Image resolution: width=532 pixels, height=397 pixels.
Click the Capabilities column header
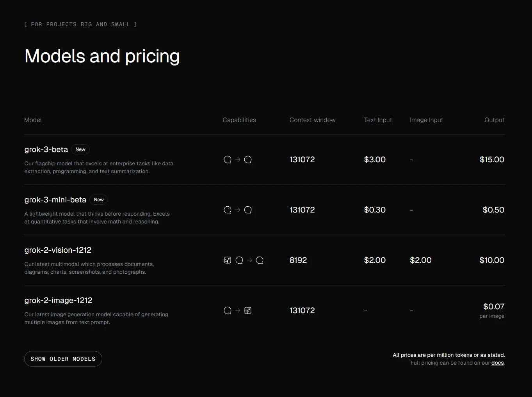point(239,120)
